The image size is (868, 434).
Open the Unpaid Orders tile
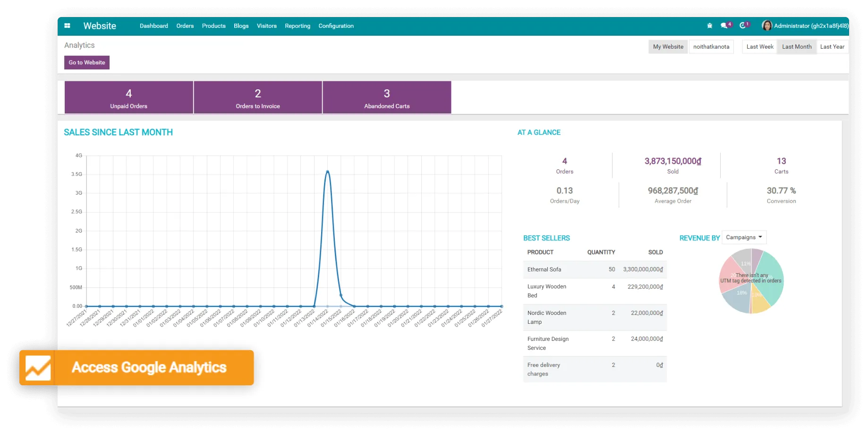(128, 97)
